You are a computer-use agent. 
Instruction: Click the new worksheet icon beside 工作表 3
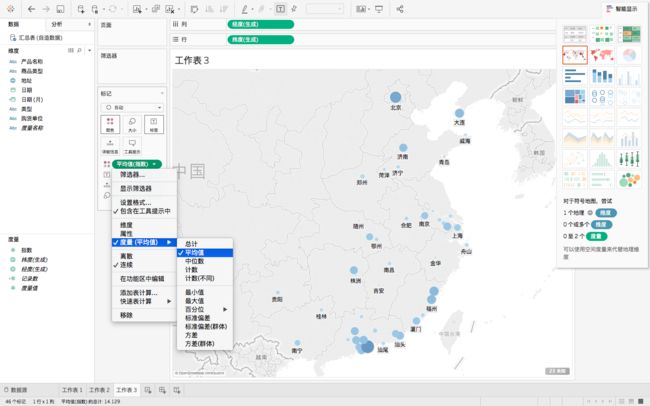click(x=148, y=390)
